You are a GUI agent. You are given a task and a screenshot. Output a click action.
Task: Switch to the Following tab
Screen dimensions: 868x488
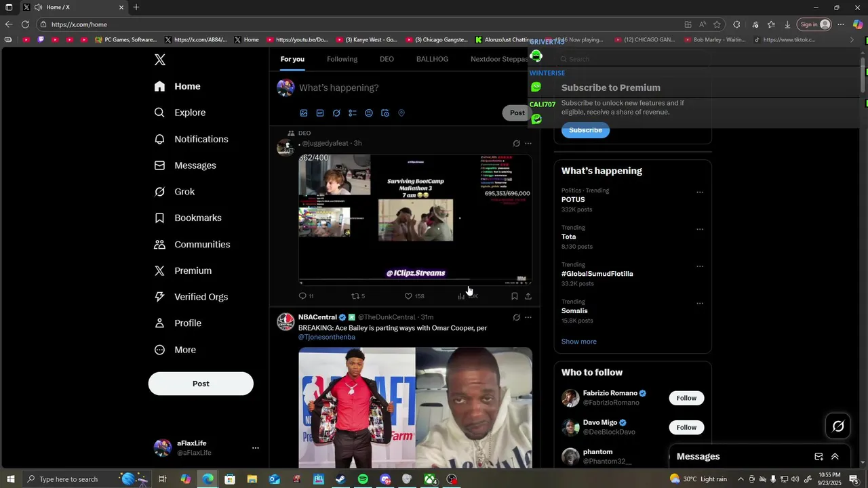[342, 59]
